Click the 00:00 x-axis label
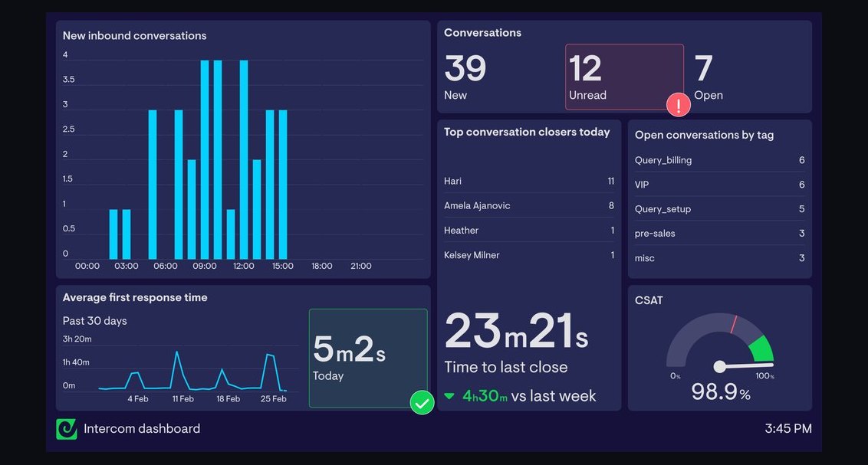 [x=87, y=266]
